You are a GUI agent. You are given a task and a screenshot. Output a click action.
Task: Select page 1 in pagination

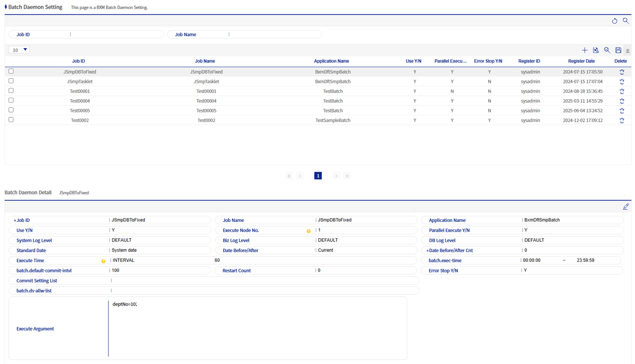pyautogui.click(x=318, y=176)
